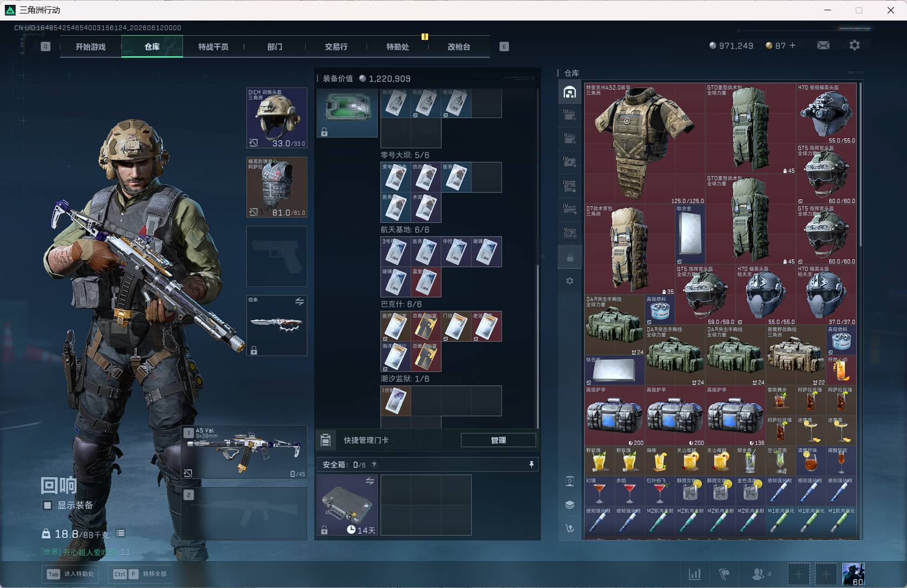This screenshot has width=907, height=588.
Task: Click the 管理 button for key cards
Action: [498, 440]
